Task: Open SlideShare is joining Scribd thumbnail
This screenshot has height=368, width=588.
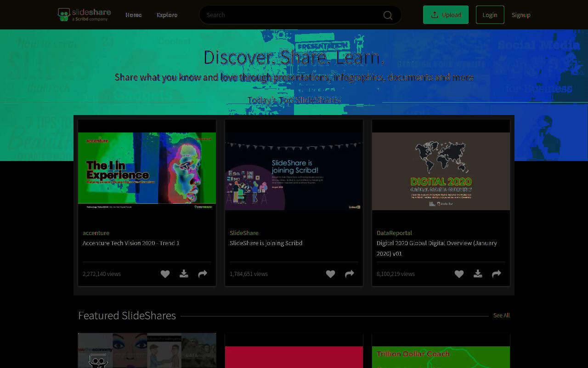Action: (x=294, y=171)
